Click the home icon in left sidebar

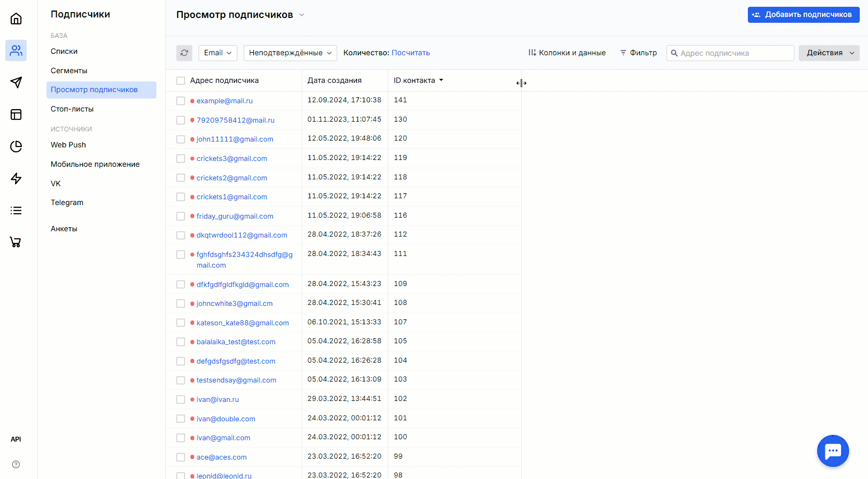(16, 19)
